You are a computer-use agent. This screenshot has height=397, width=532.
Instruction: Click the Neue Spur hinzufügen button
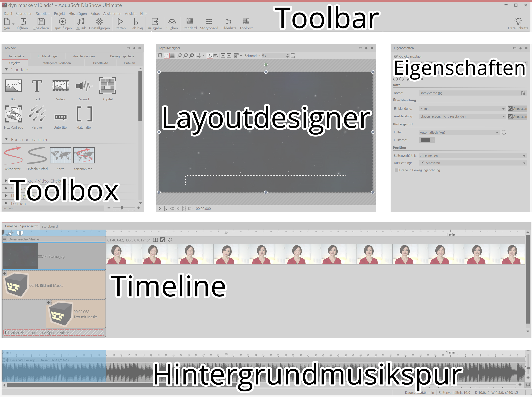pyautogui.click(x=5, y=274)
